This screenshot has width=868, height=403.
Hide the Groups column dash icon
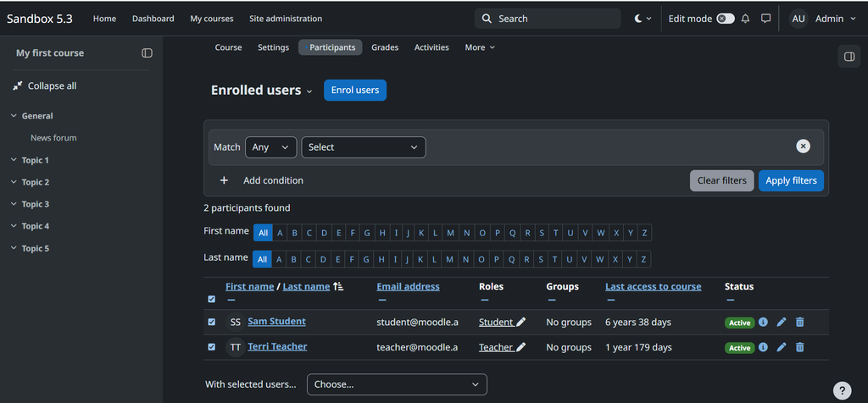551,301
